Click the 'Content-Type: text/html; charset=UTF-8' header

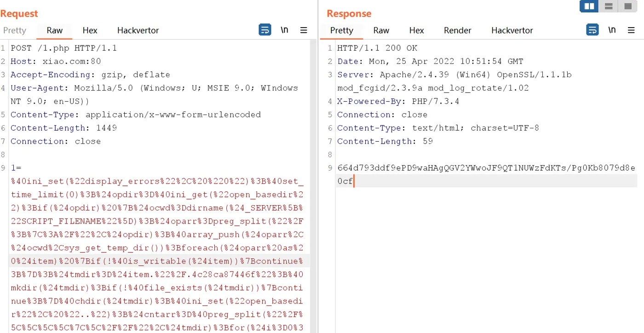tap(438, 128)
